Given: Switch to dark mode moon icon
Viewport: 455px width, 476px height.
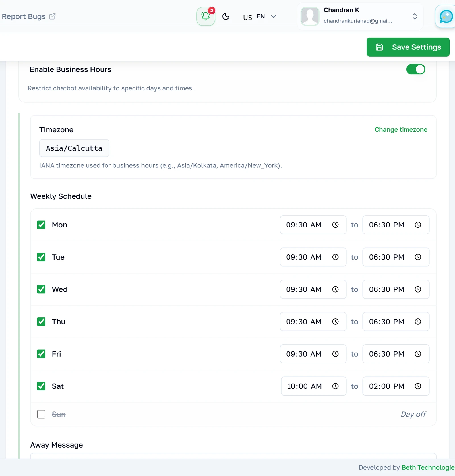Looking at the screenshot, I should tap(226, 16).
